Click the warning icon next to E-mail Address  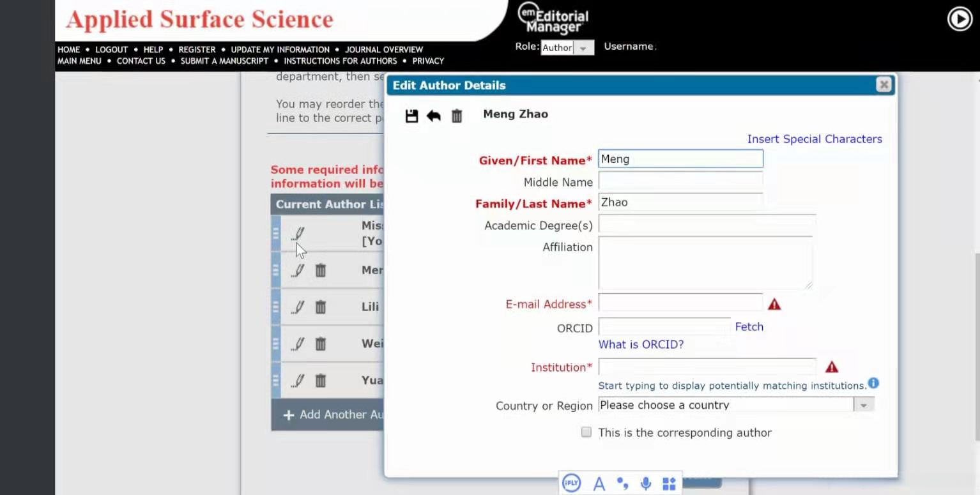click(774, 304)
